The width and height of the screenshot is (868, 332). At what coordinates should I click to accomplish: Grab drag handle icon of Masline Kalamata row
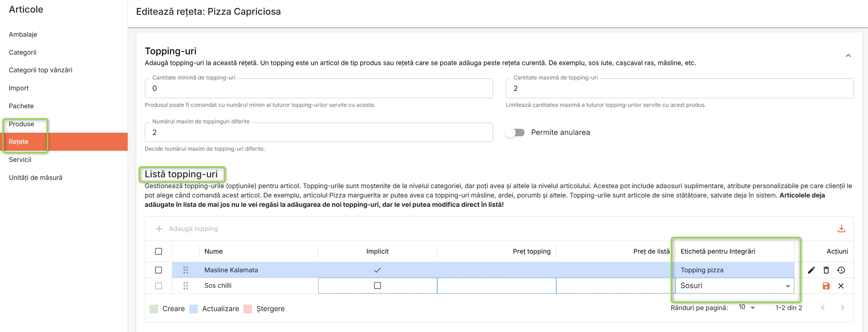tap(186, 270)
